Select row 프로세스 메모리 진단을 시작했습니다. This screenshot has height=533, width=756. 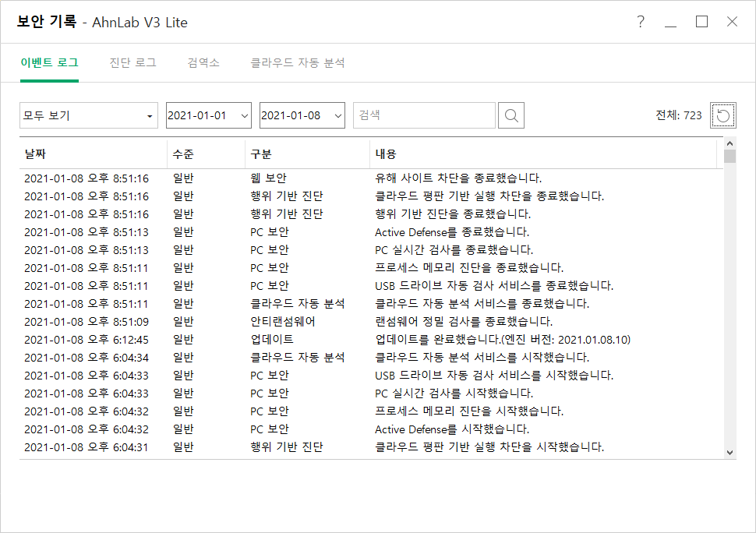(371, 411)
